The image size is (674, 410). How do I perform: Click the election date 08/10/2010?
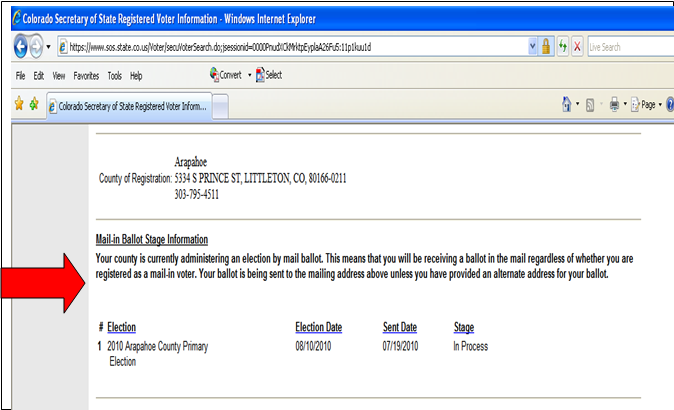pyautogui.click(x=313, y=346)
